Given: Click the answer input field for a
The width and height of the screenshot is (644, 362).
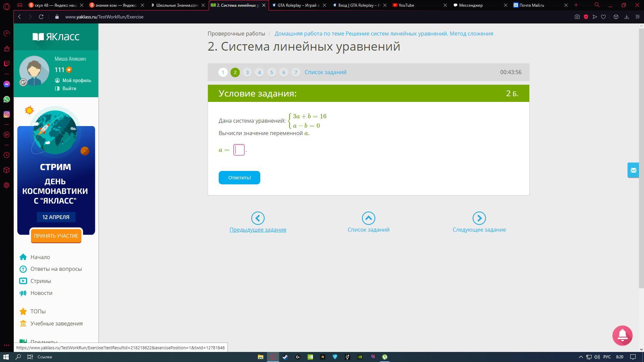Looking at the screenshot, I should point(239,150).
